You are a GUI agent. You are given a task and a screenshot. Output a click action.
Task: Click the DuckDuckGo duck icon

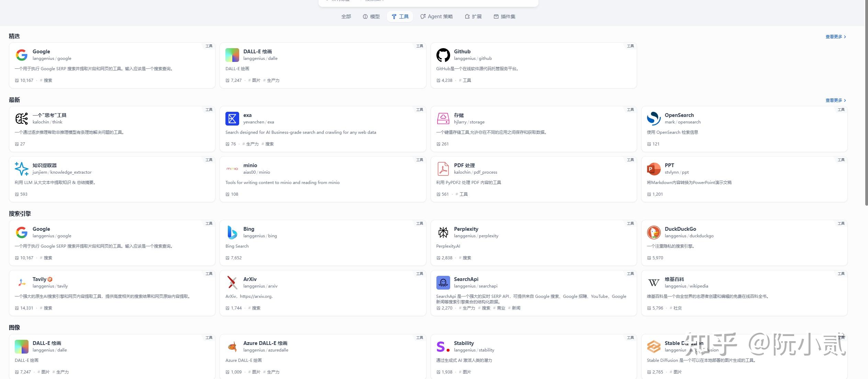[654, 232]
